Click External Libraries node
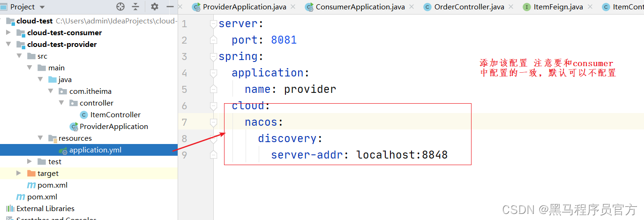 pos(45,208)
